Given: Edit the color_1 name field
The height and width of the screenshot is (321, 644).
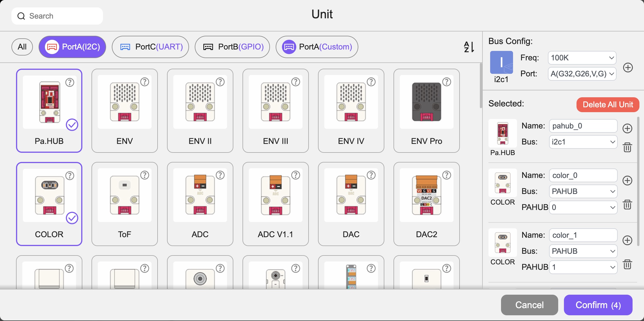Looking at the screenshot, I should pos(583,235).
